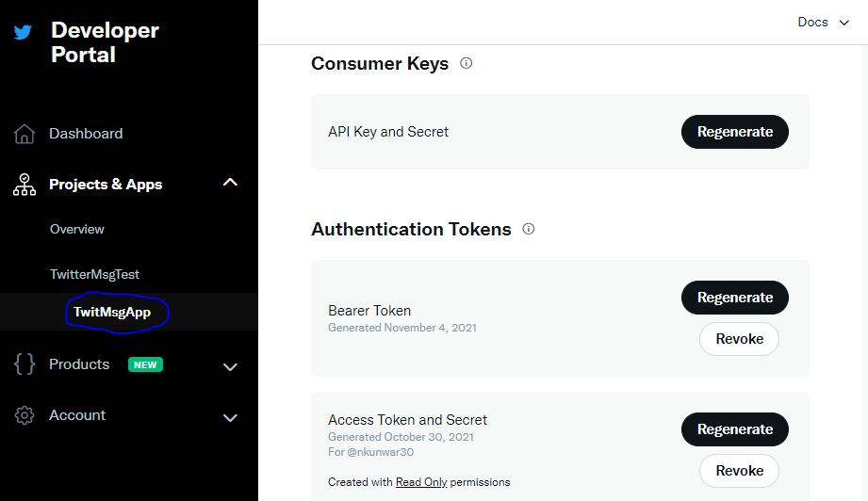Select the TwitterMsgTest project
Viewport: 868px width, 501px height.
coord(94,274)
